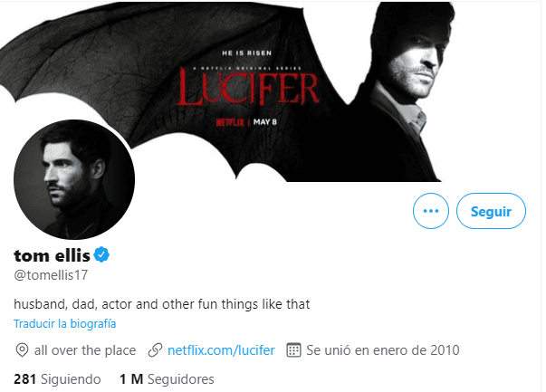546x392 pixels.
Task: Click 'Se unió en enero de 2010' text
Action: pyautogui.click(x=383, y=349)
